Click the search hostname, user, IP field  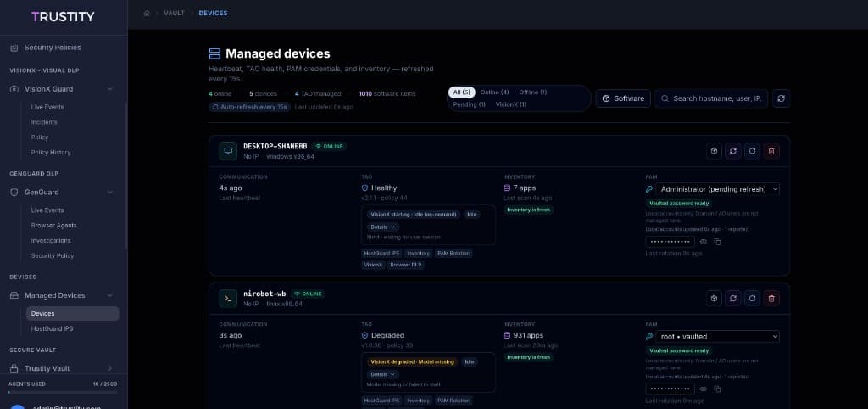pyautogui.click(x=711, y=98)
